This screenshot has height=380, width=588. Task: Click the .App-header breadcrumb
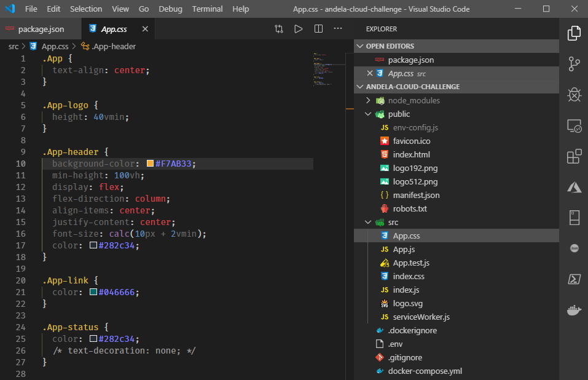click(109, 47)
